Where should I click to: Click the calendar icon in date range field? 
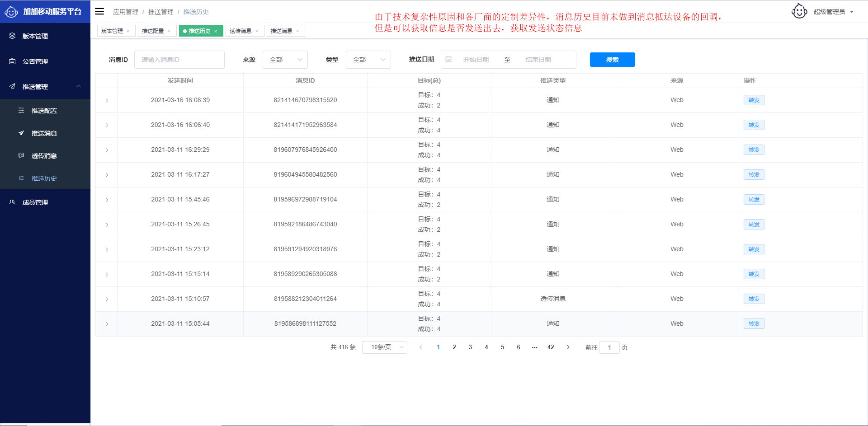pyautogui.click(x=448, y=60)
